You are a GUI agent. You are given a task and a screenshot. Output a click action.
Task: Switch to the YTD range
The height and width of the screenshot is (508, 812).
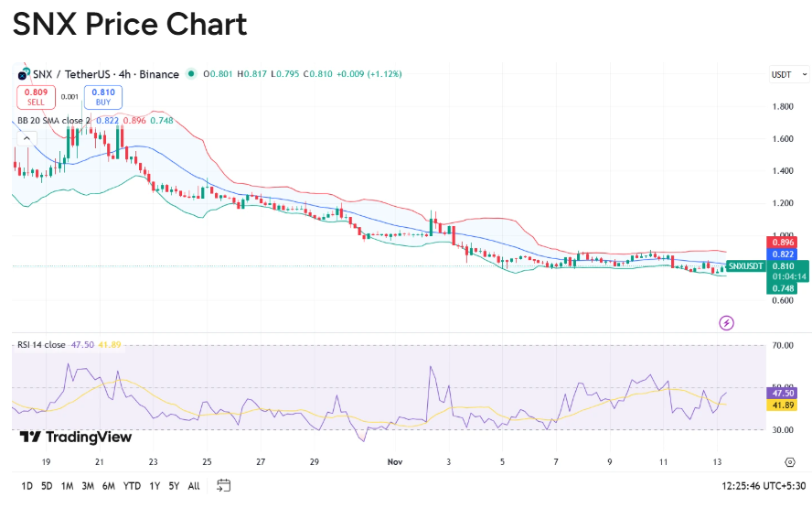pyautogui.click(x=133, y=486)
